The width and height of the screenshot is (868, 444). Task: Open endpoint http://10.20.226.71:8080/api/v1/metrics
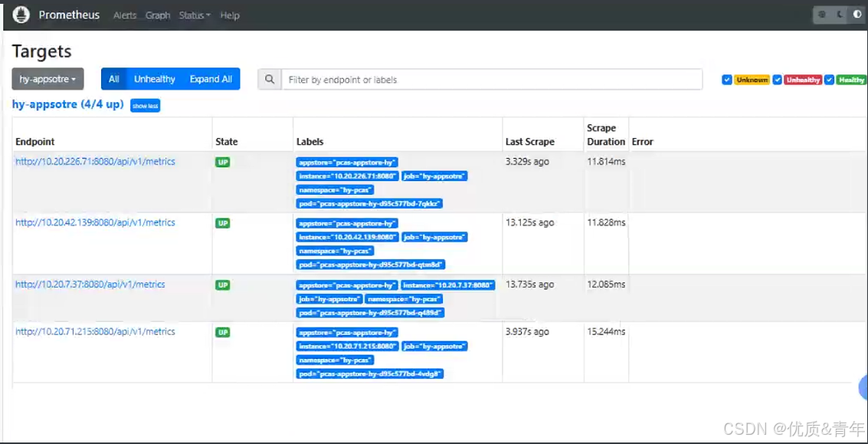click(95, 162)
